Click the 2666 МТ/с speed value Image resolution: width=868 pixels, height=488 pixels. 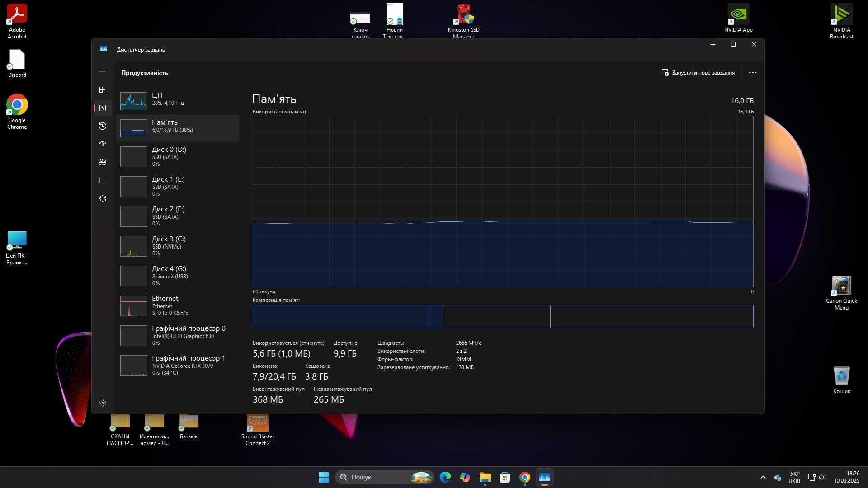point(468,343)
